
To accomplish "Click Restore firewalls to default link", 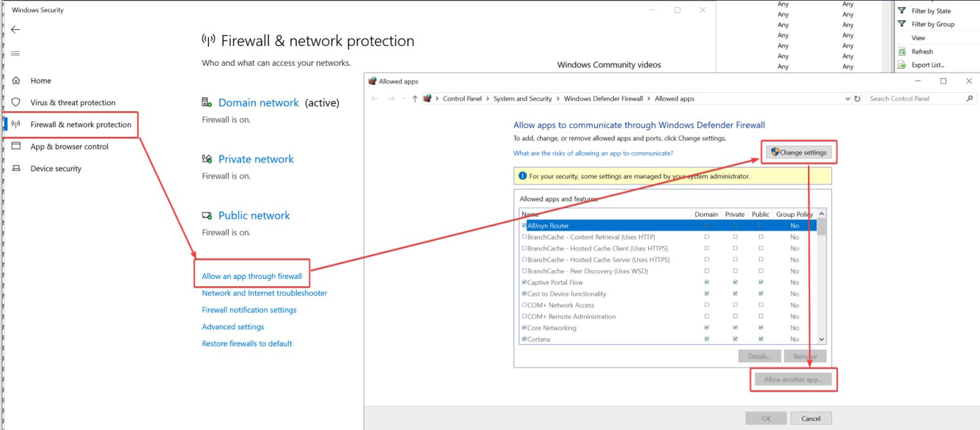I will coord(247,343).
